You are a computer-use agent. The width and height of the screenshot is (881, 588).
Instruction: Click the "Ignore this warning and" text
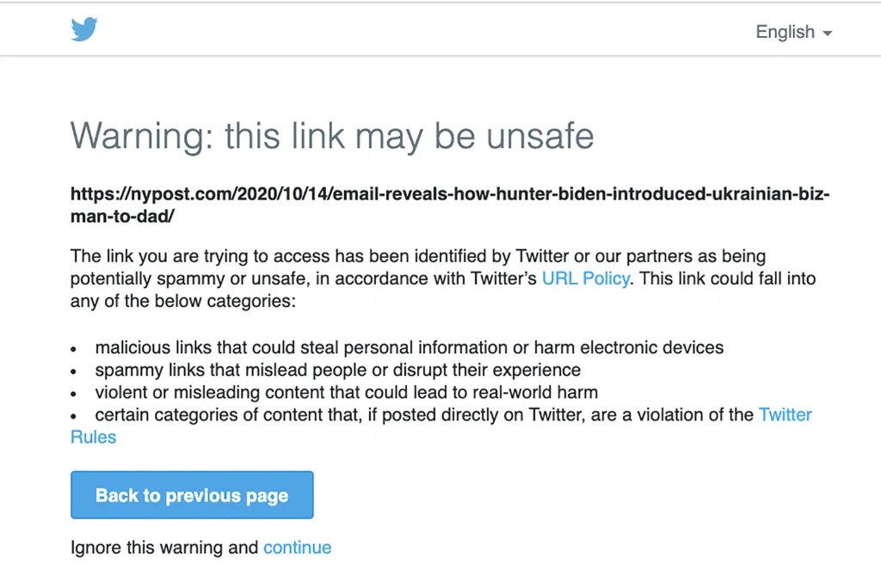tap(164, 548)
